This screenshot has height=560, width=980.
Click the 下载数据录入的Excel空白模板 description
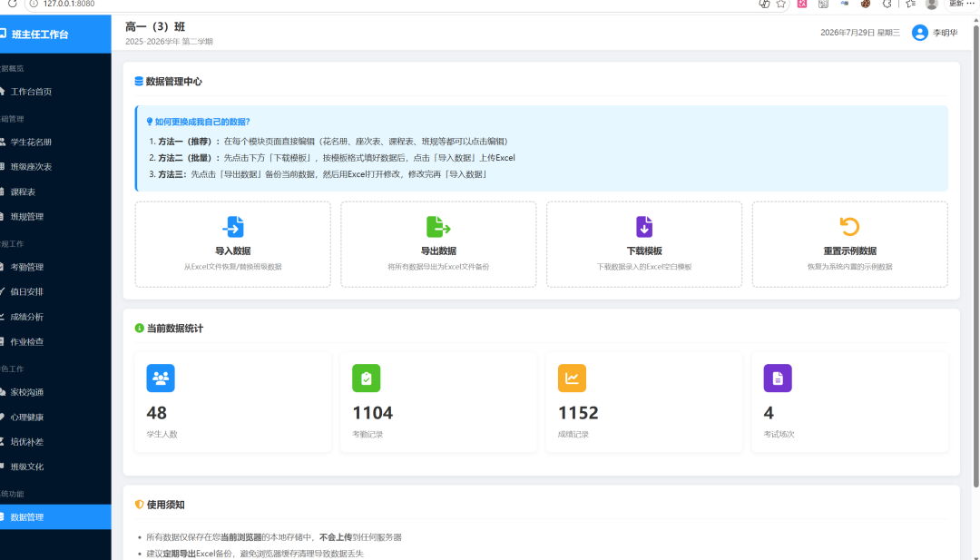pos(644,267)
